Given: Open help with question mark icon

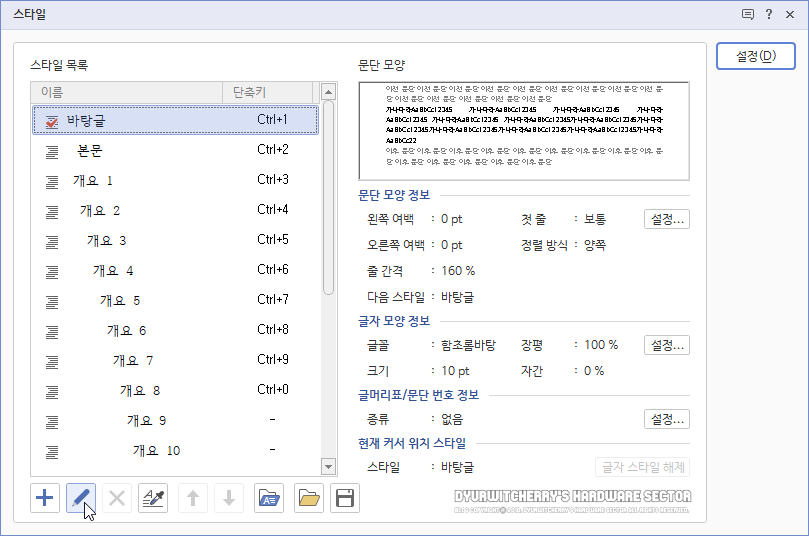Looking at the screenshot, I should point(769,14).
